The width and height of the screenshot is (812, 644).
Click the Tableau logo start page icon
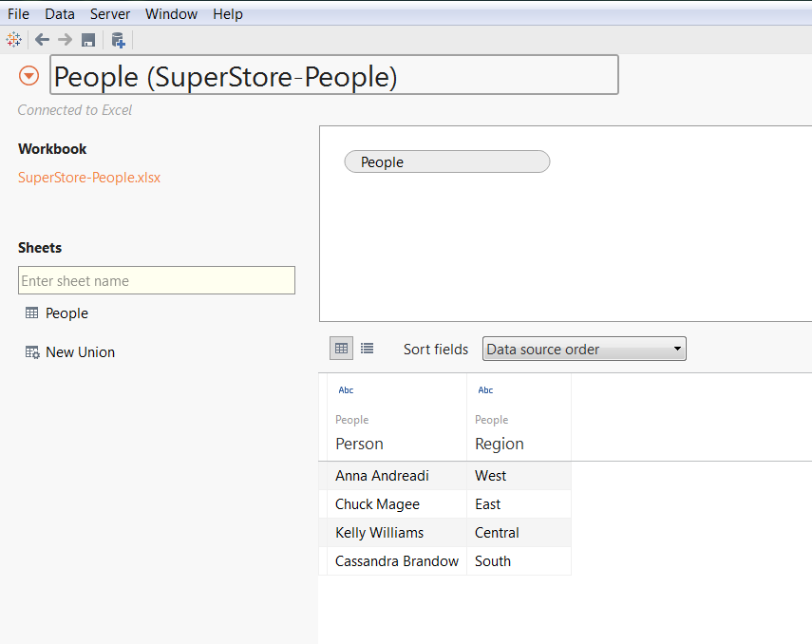click(14, 39)
